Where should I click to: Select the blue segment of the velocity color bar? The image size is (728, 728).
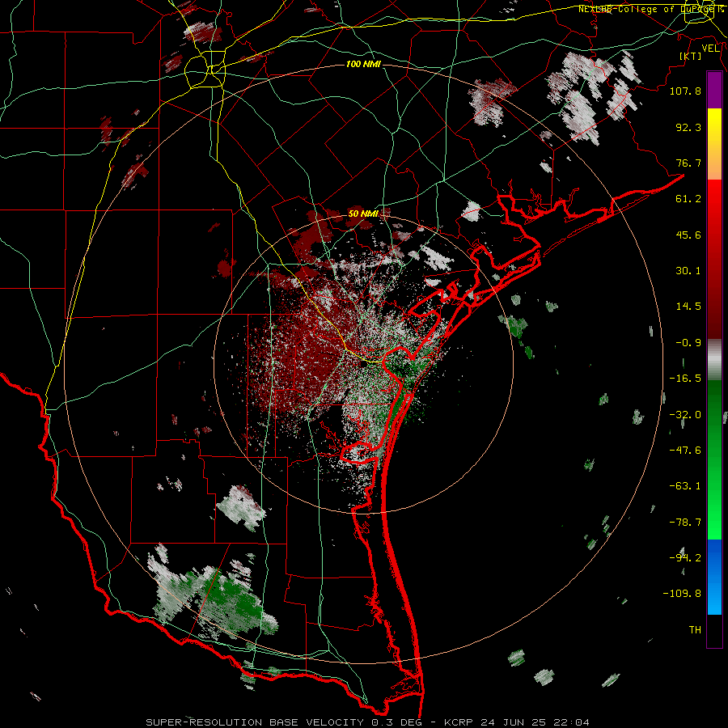click(714, 577)
